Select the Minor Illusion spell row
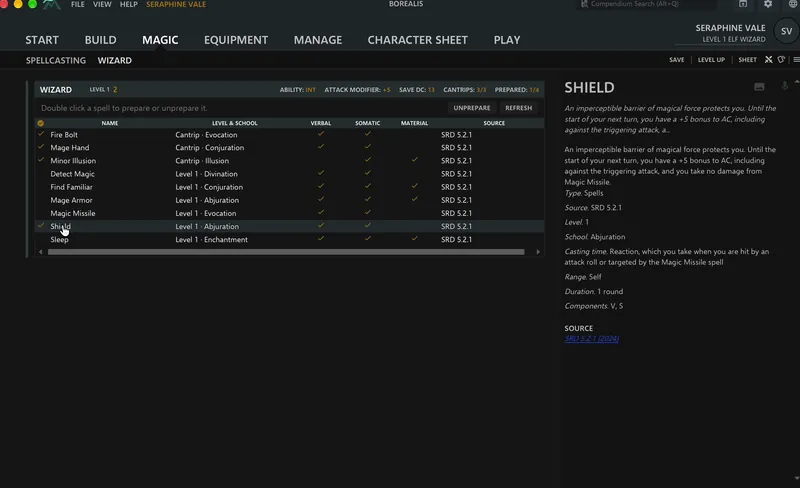This screenshot has width=800, height=488. (289, 161)
